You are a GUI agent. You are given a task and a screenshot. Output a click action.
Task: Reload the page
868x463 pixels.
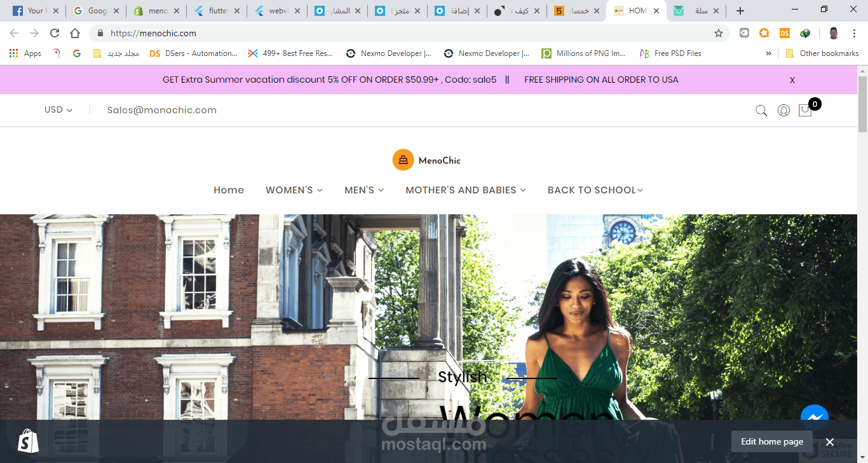(55, 33)
